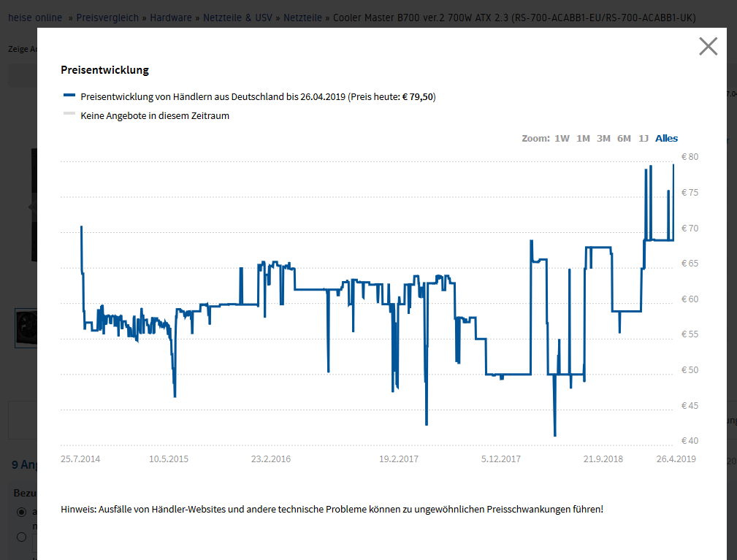Click the 19.2.2017 date label

point(399,459)
